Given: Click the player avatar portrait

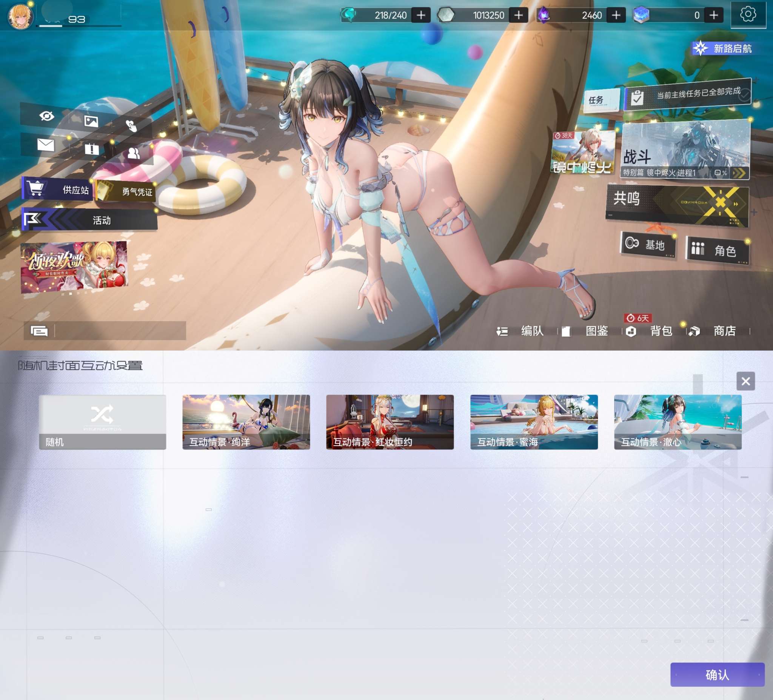Looking at the screenshot, I should point(20,16).
